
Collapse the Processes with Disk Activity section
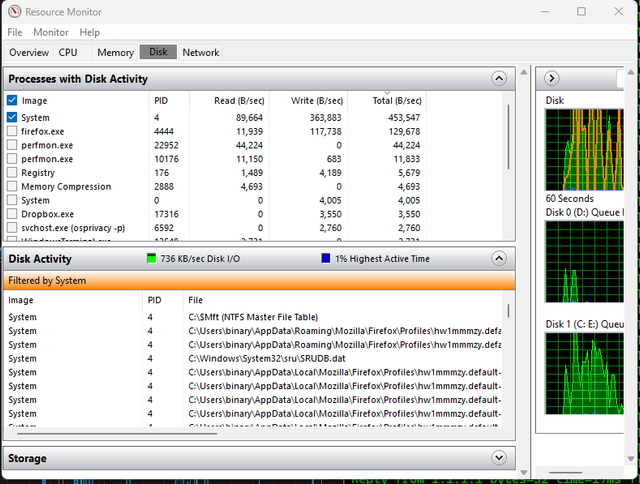coord(499,78)
